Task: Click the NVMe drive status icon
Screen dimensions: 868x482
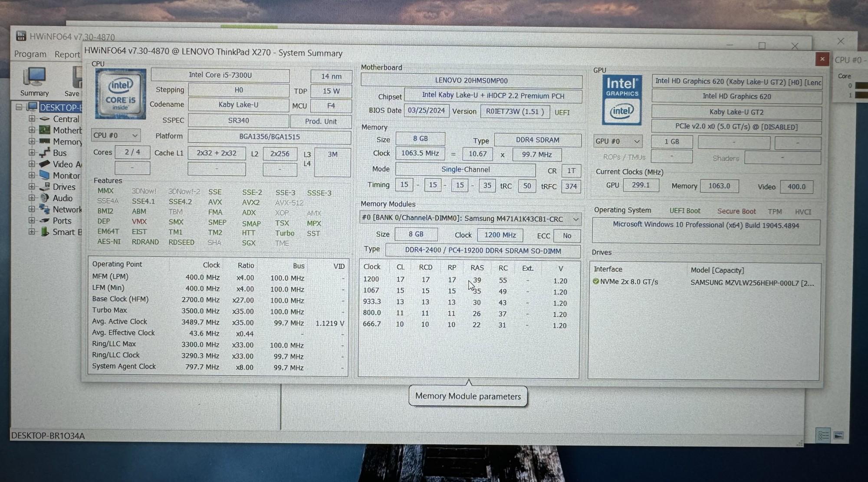Action: click(x=596, y=282)
